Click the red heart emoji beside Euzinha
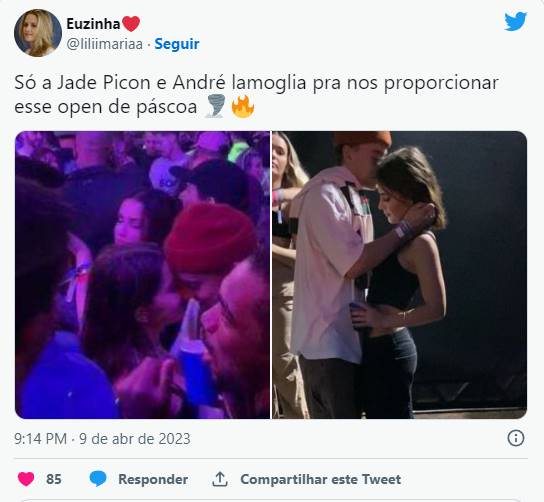544x502 pixels. [x=131, y=24]
